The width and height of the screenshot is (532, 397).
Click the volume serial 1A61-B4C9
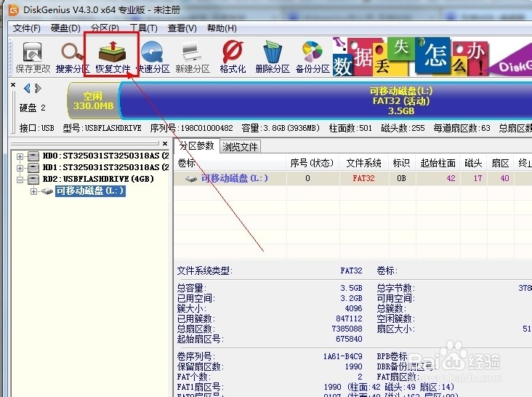click(343, 356)
